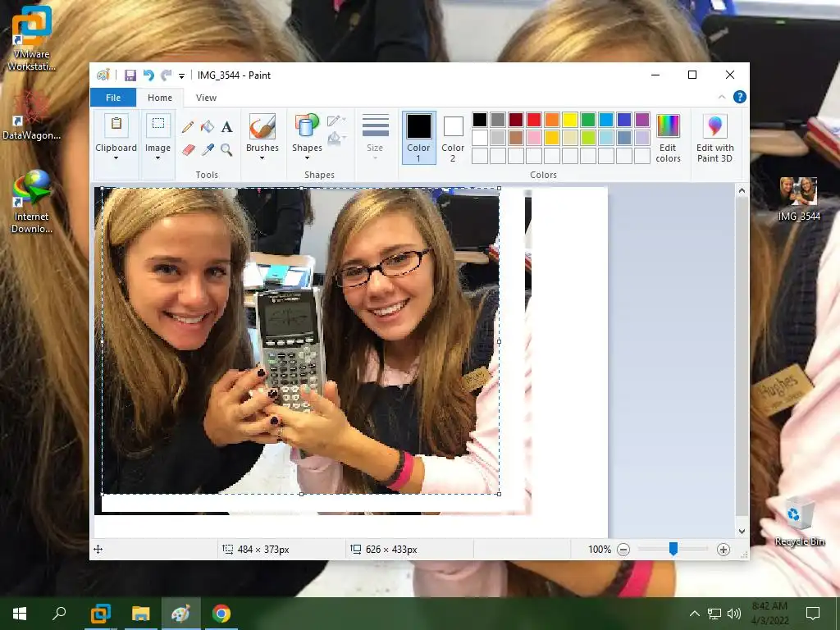
Task: Select the Text tool
Action: (226, 127)
